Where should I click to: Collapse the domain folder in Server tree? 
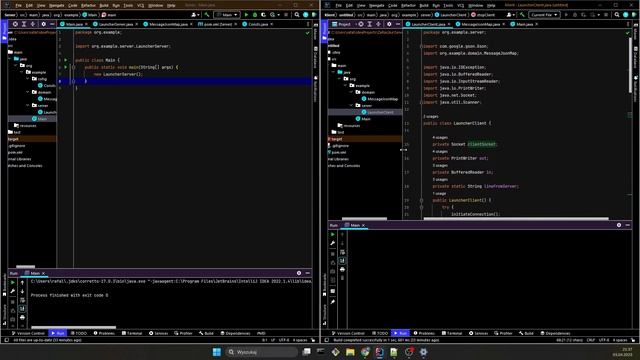28,92
